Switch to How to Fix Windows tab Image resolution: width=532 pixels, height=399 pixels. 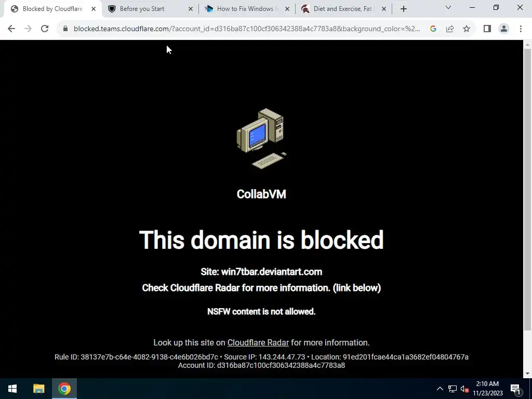click(x=247, y=9)
